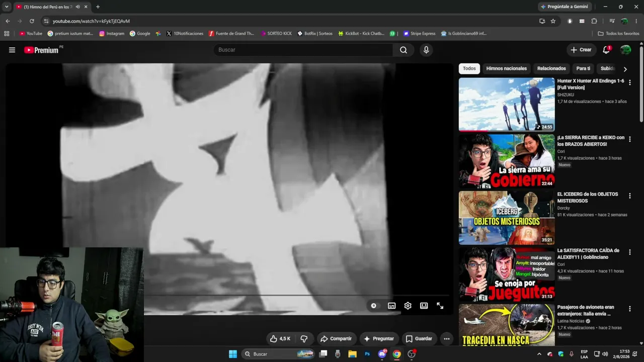Switch to the Himno del Perú browser tab
644x362 pixels.
(x=52, y=7)
